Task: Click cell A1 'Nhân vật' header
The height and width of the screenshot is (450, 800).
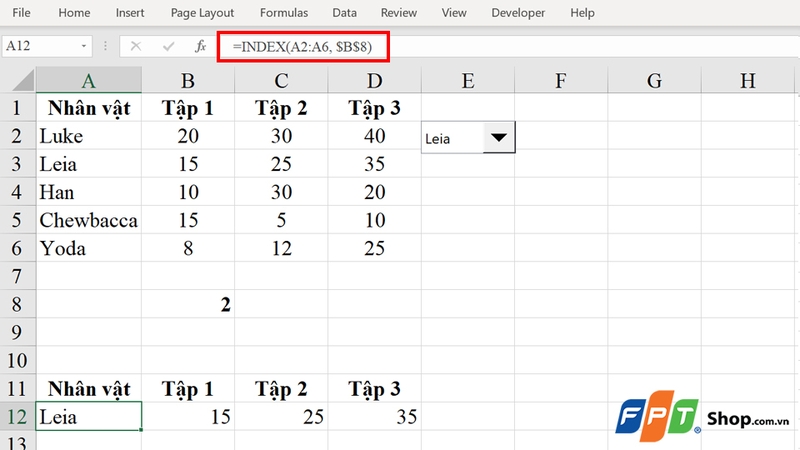Action: point(89,108)
